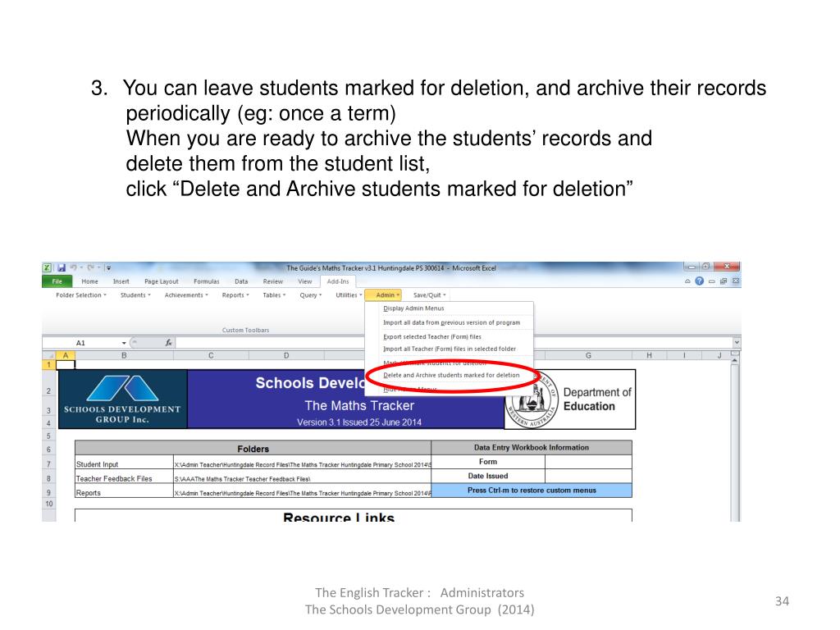
Task: Select row 1 header
Action: pos(48,365)
